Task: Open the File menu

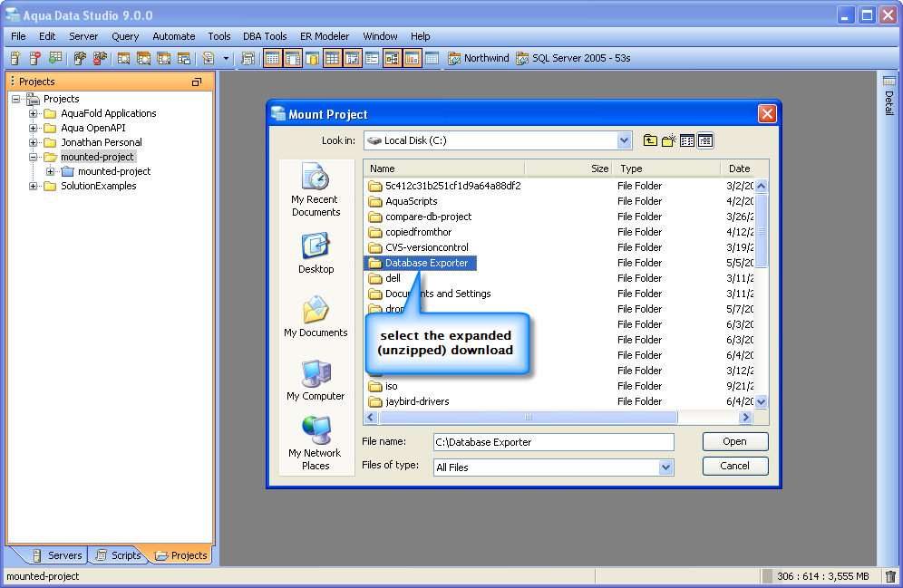Action: click(18, 36)
